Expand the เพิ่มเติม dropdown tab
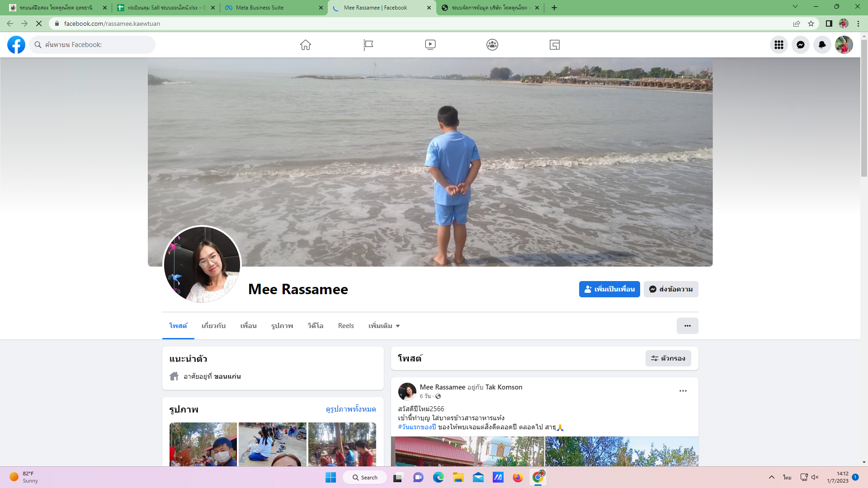 (x=384, y=326)
